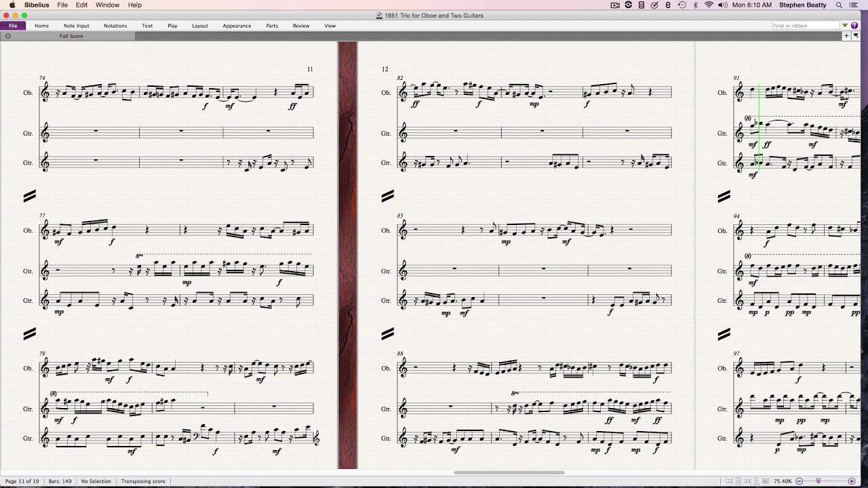Open the Play ribbon tab
The height and width of the screenshot is (488, 868).
coord(172,26)
